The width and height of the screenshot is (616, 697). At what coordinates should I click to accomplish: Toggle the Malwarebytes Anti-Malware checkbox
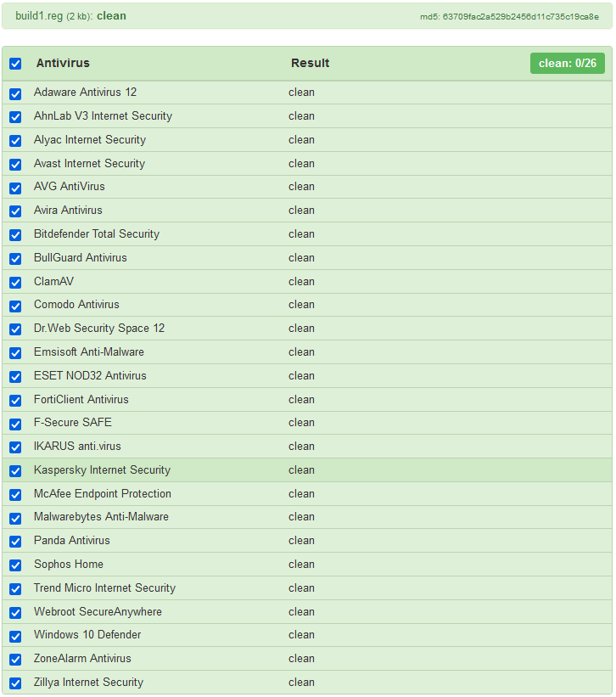(15, 518)
